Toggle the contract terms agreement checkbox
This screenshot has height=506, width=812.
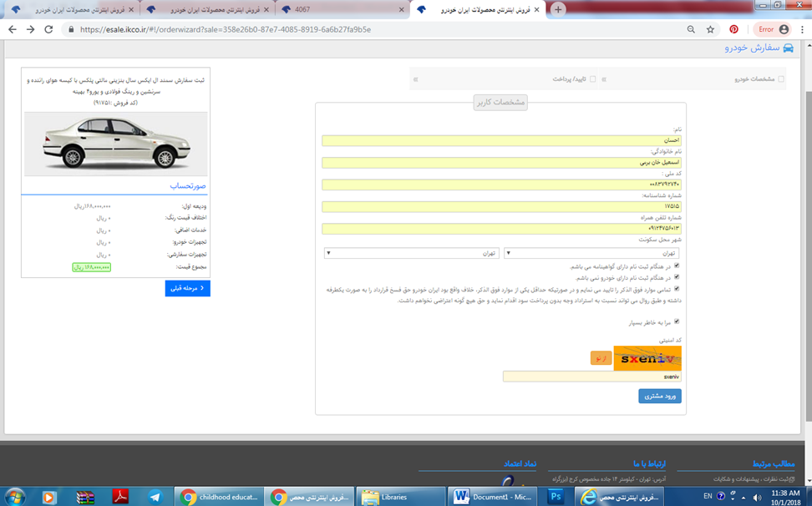(x=677, y=288)
